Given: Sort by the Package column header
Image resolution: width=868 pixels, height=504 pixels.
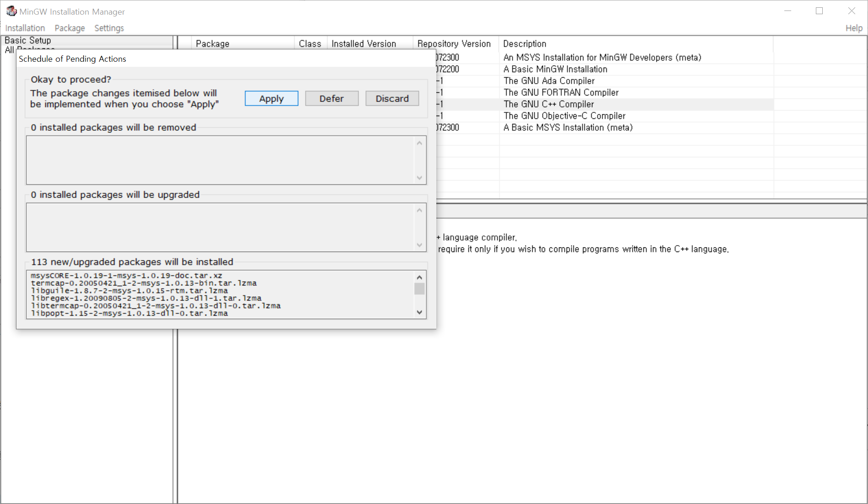Looking at the screenshot, I should point(242,43).
